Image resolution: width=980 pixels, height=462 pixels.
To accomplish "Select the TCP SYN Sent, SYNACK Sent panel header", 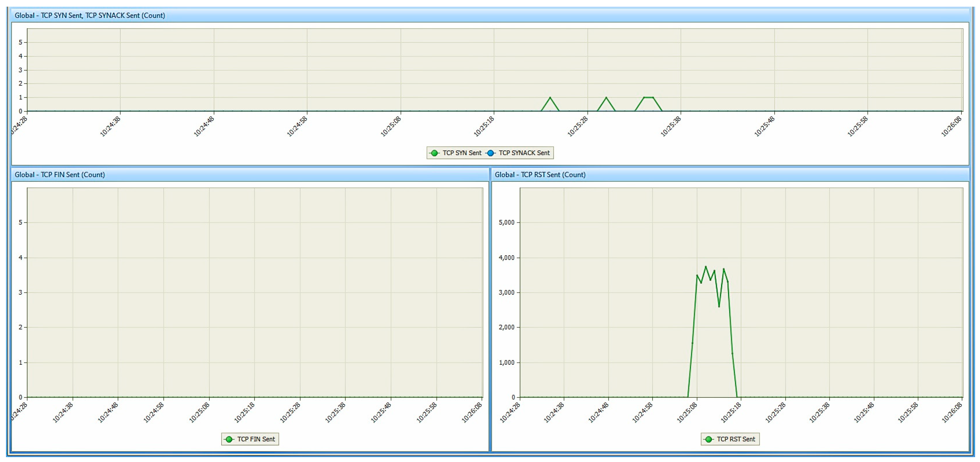I will click(90, 16).
